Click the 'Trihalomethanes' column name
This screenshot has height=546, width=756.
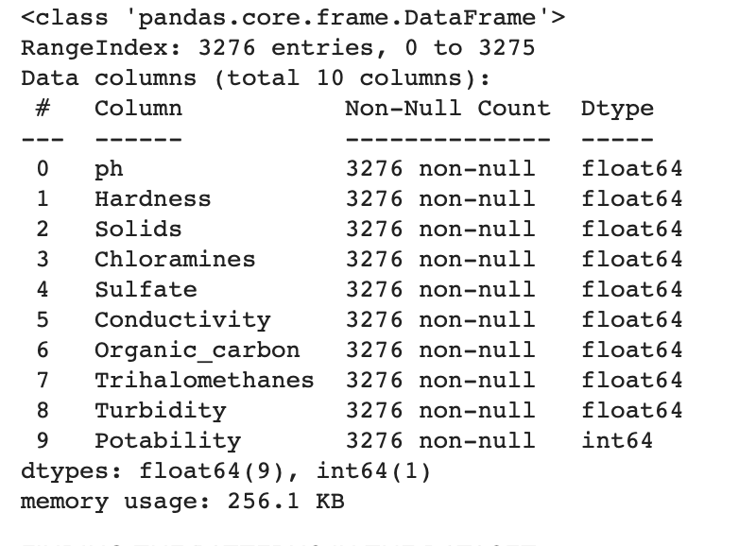coord(204,380)
